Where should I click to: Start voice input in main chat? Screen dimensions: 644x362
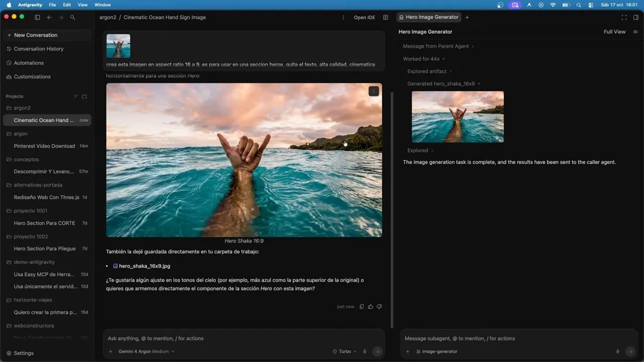click(x=365, y=351)
